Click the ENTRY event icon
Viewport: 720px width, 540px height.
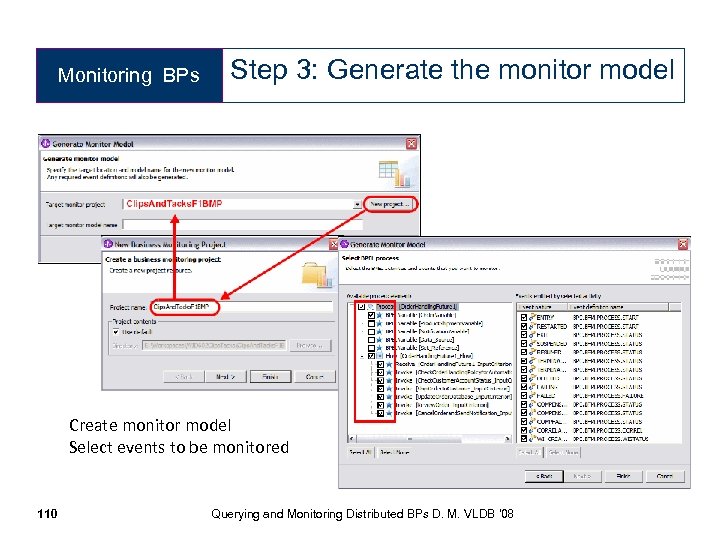[533, 317]
